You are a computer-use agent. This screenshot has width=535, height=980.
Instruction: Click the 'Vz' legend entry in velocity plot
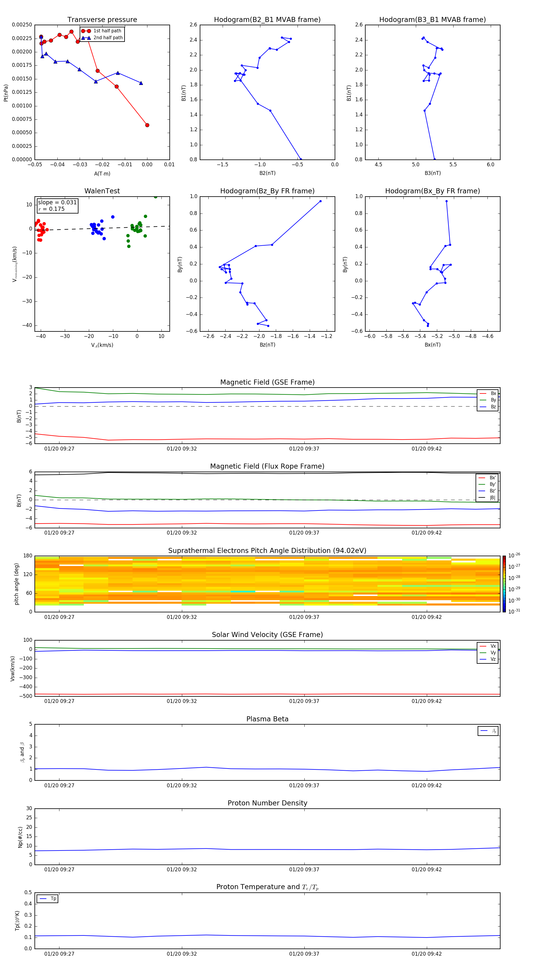click(488, 659)
